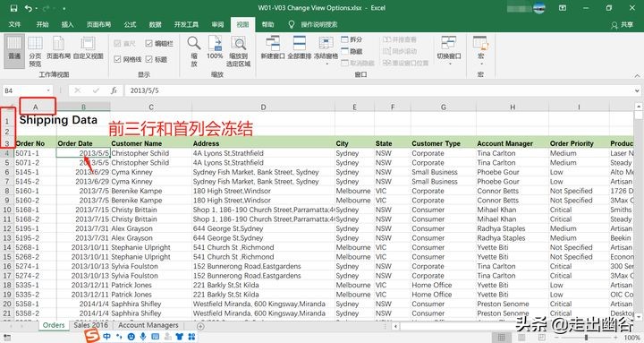Open the Sales 2016 sheet tab
The height and width of the screenshot is (343, 644).
(x=90, y=325)
